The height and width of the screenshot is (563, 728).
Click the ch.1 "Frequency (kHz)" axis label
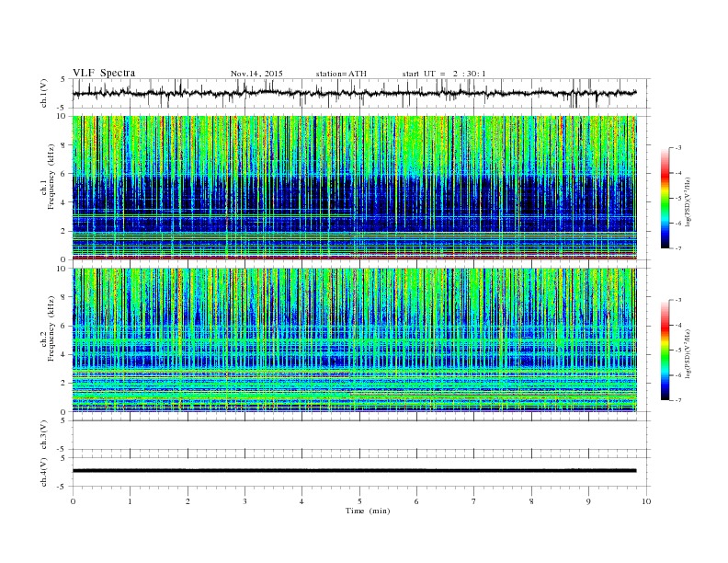coord(51,177)
